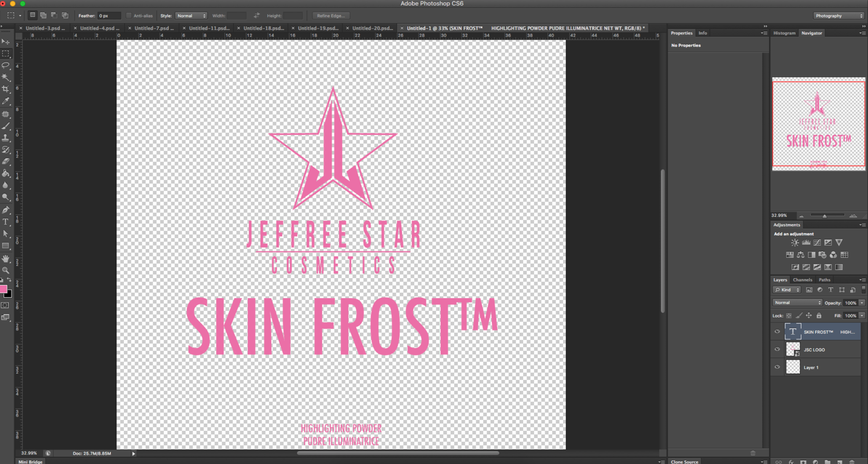The width and height of the screenshot is (868, 464).
Task: Switch to the Paths tab
Action: [825, 280]
